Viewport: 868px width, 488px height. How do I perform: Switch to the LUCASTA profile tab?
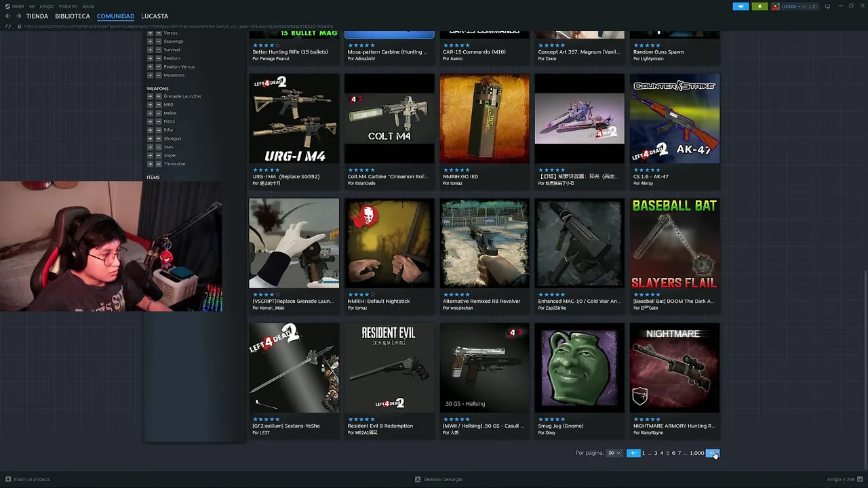155,16
